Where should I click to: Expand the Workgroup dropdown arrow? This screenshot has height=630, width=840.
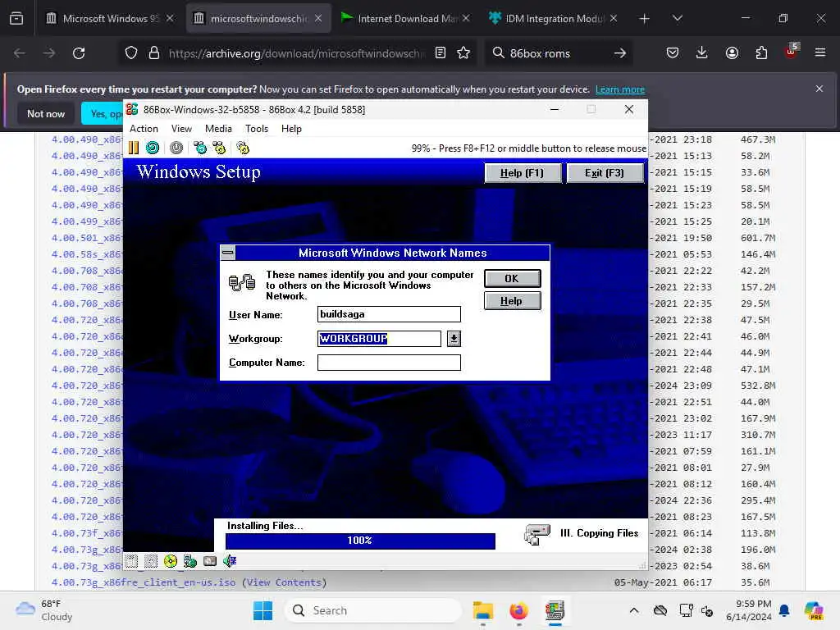pos(454,339)
